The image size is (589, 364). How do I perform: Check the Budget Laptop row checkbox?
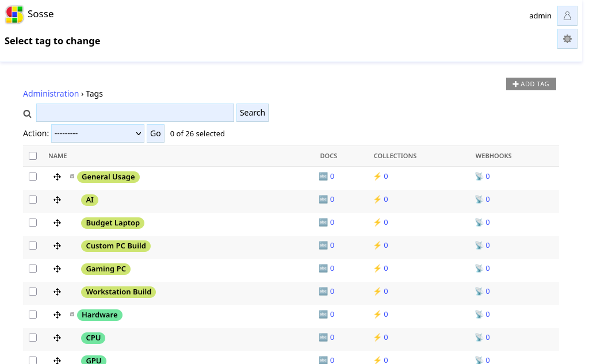[x=33, y=223]
